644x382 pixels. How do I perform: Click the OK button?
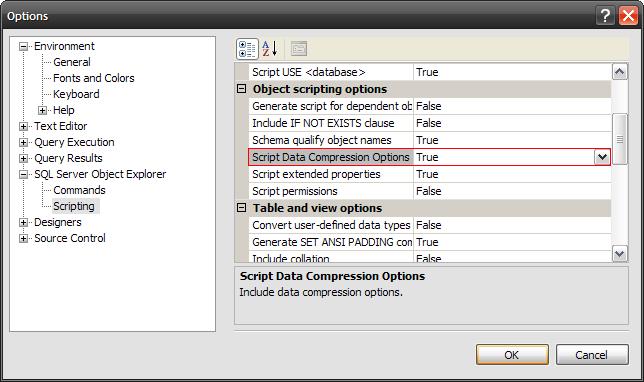coord(512,355)
